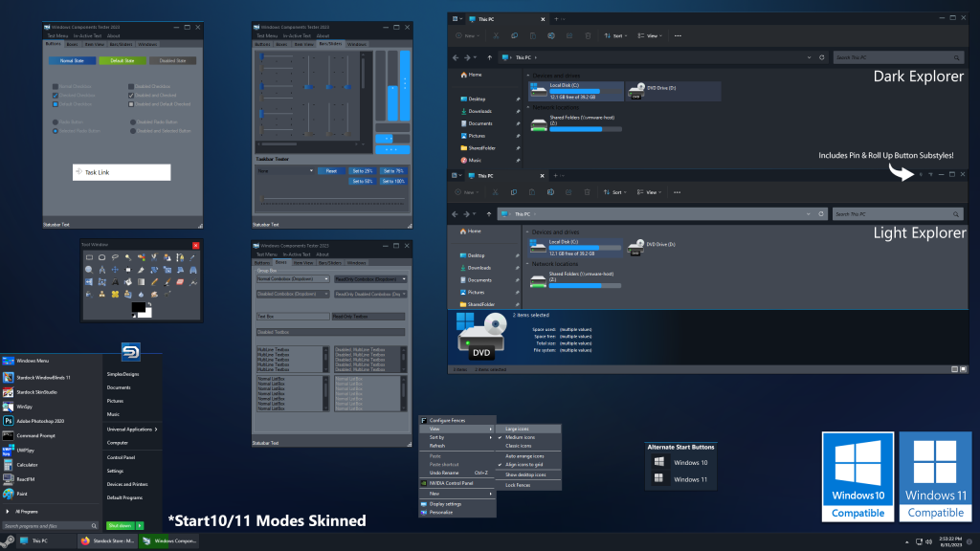Switch to the Item View tab
Image resolution: width=980 pixels, height=551 pixels.
click(94, 44)
